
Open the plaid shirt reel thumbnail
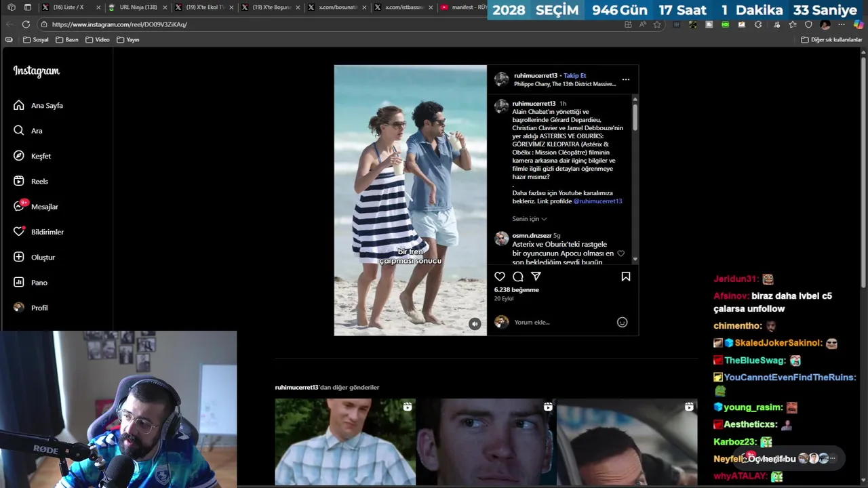click(345, 442)
